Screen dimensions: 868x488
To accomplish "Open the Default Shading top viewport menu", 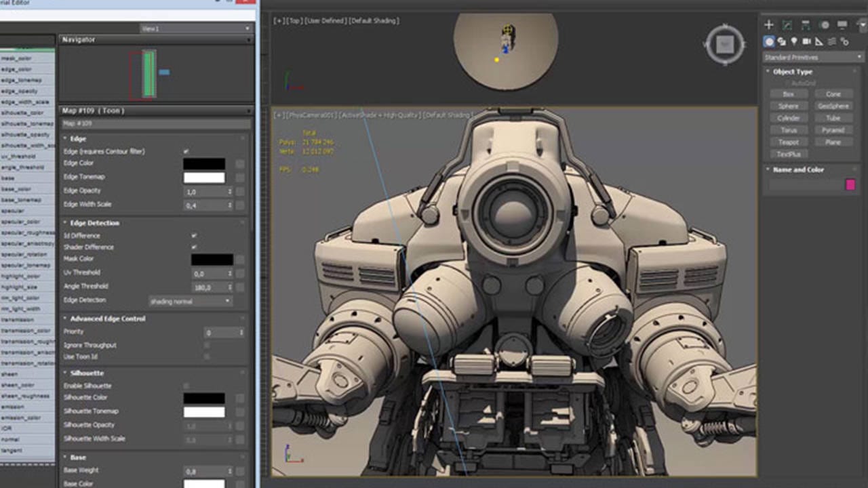I will coord(374,21).
